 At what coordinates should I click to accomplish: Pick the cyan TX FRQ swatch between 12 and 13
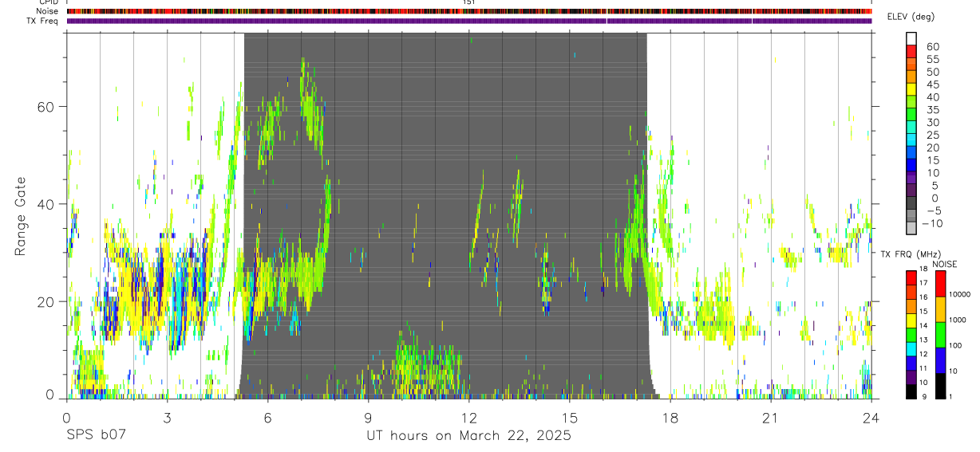(911, 349)
